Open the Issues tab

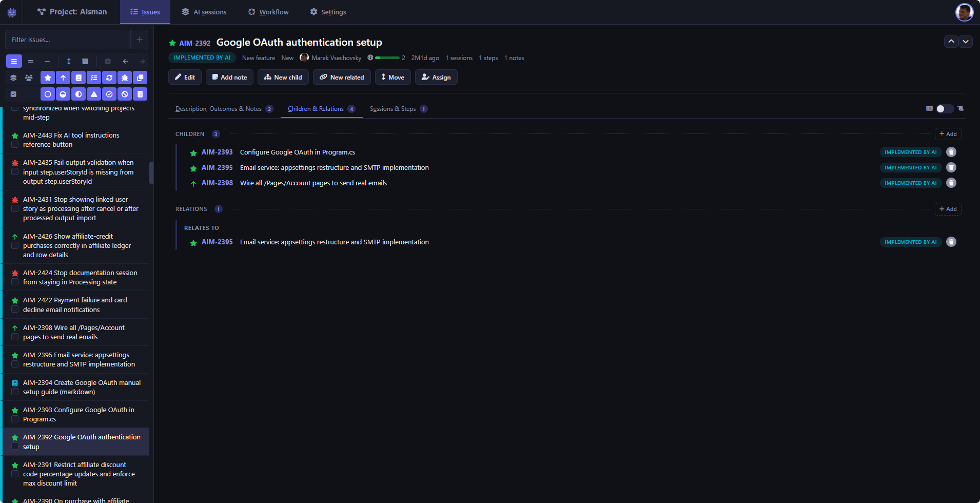(x=145, y=12)
